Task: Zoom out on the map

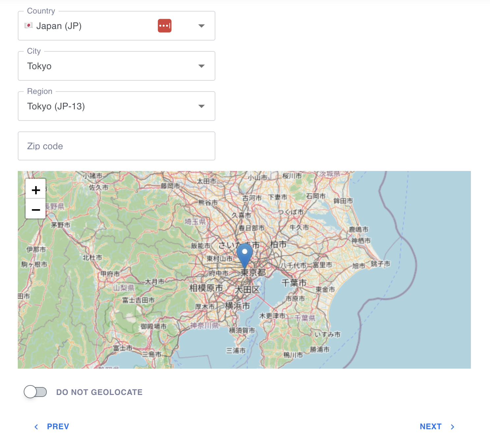Action: tap(36, 209)
